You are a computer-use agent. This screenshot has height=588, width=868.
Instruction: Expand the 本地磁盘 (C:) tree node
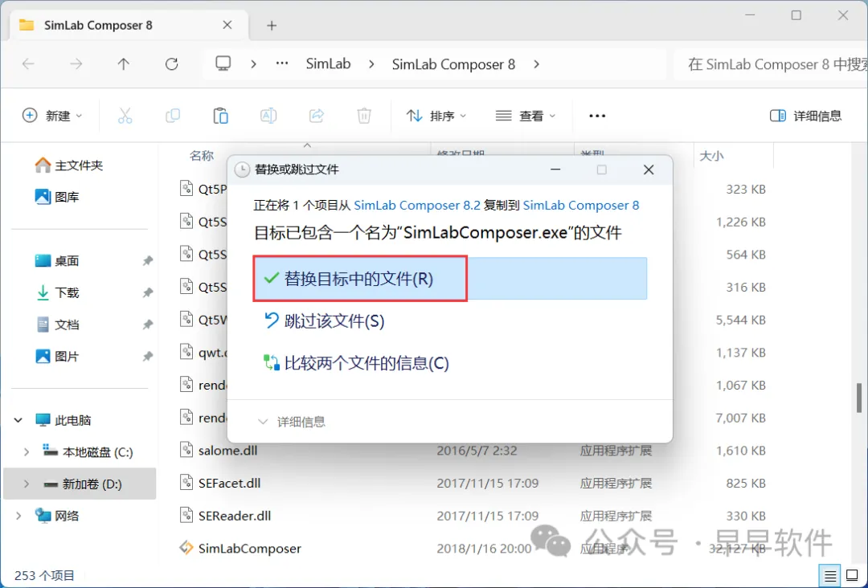point(26,452)
